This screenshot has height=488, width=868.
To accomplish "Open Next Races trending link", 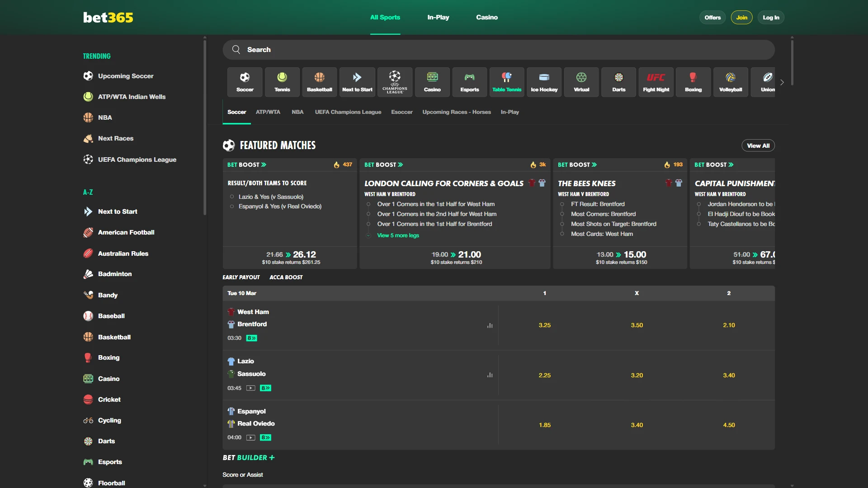I will 108,138.
